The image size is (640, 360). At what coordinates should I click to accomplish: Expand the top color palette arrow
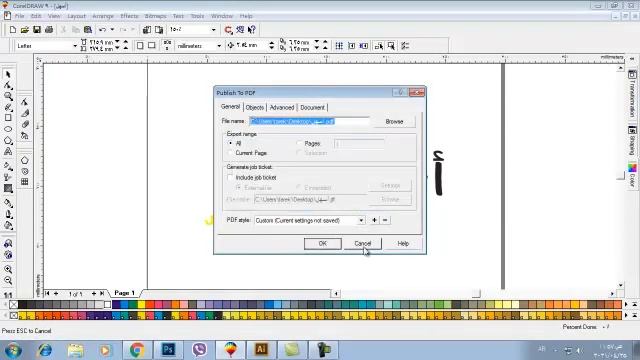[634, 304]
